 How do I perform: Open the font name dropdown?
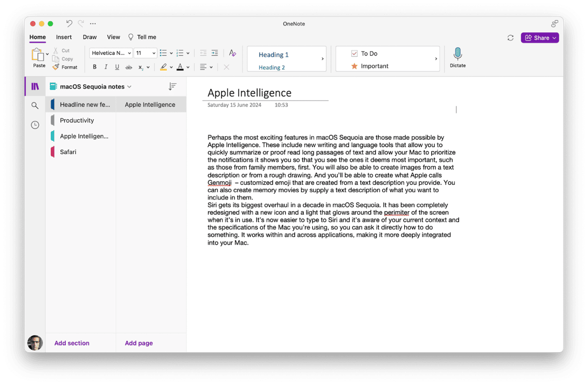click(x=111, y=53)
